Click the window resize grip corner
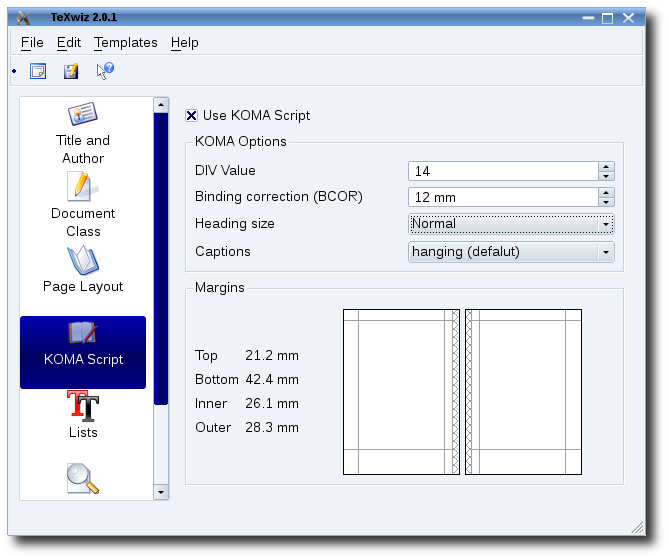 click(637, 527)
